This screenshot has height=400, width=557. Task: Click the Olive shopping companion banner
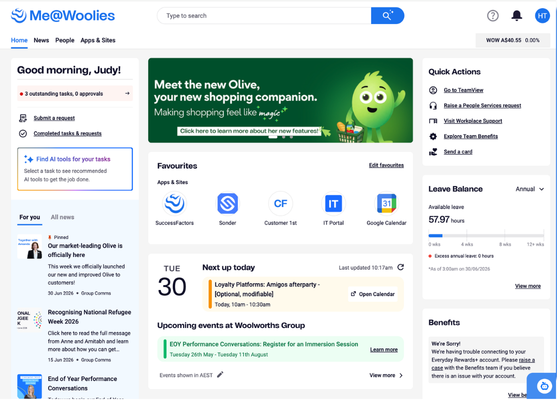pyautogui.click(x=280, y=101)
